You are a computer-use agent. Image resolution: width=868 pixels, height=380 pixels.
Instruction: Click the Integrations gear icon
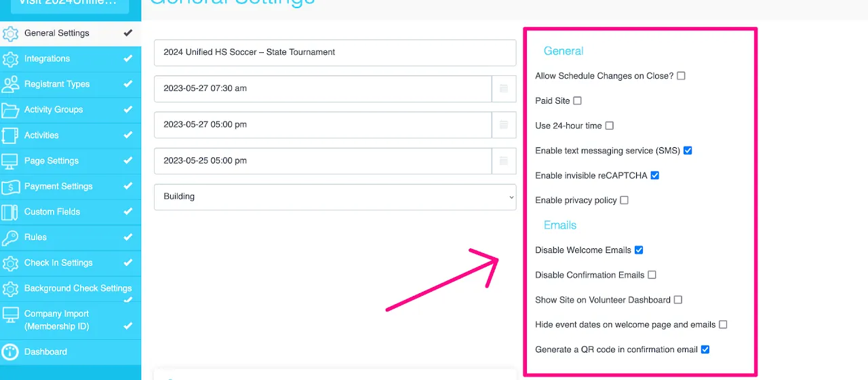[10, 59]
